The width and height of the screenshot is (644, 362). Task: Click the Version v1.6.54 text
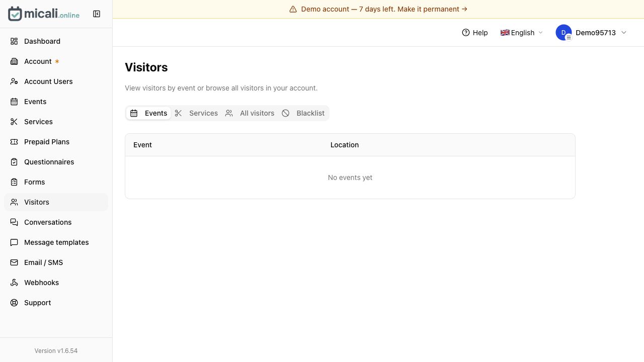56,351
